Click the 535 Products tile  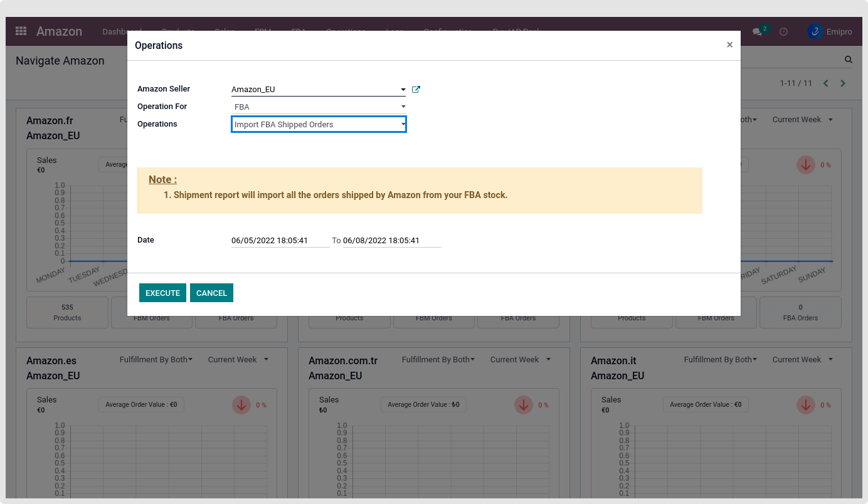tap(68, 312)
